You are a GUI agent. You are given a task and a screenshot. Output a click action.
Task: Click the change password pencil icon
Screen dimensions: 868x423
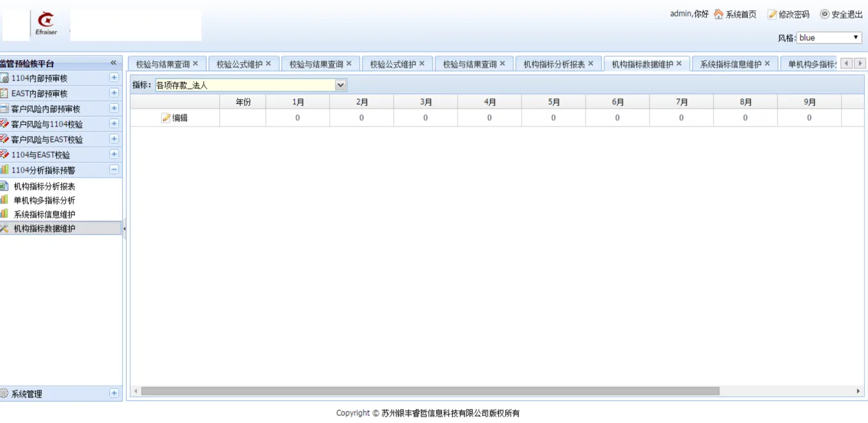[x=772, y=14]
